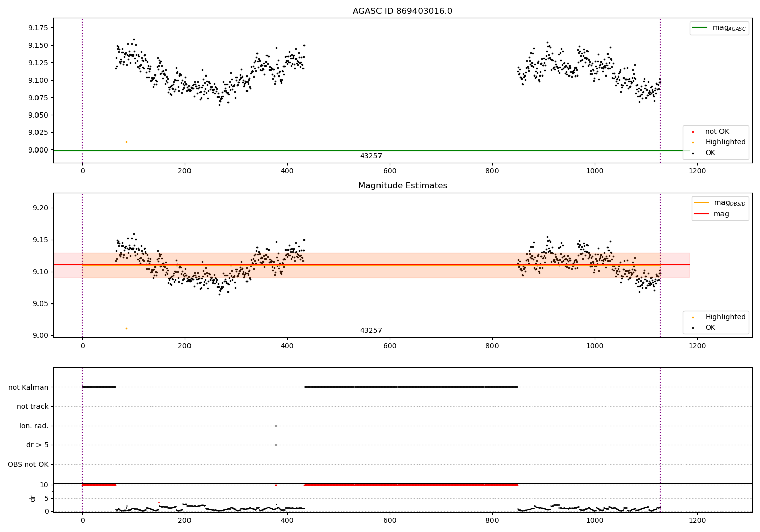Click x-axis tick 400 in bottom plot
760x532 pixels.
tap(287, 521)
